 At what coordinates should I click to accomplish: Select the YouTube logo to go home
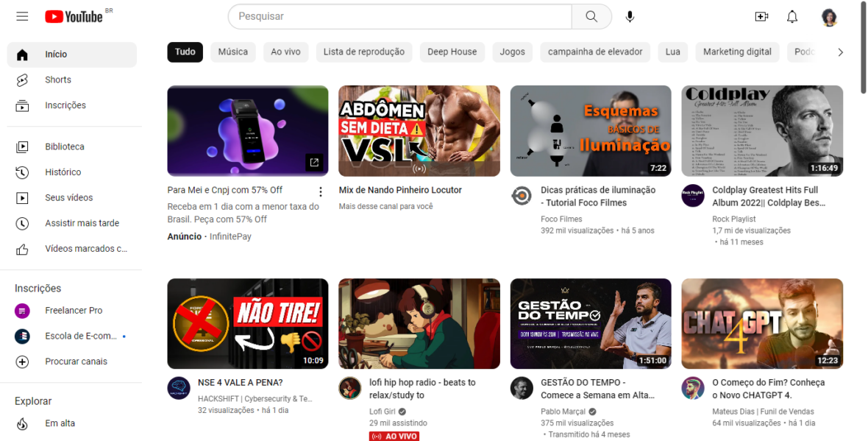pos(74,16)
